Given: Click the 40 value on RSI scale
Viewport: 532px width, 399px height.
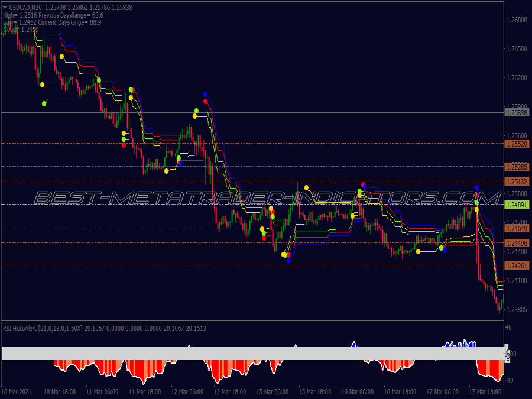Looking at the screenshot, I should [508, 327].
